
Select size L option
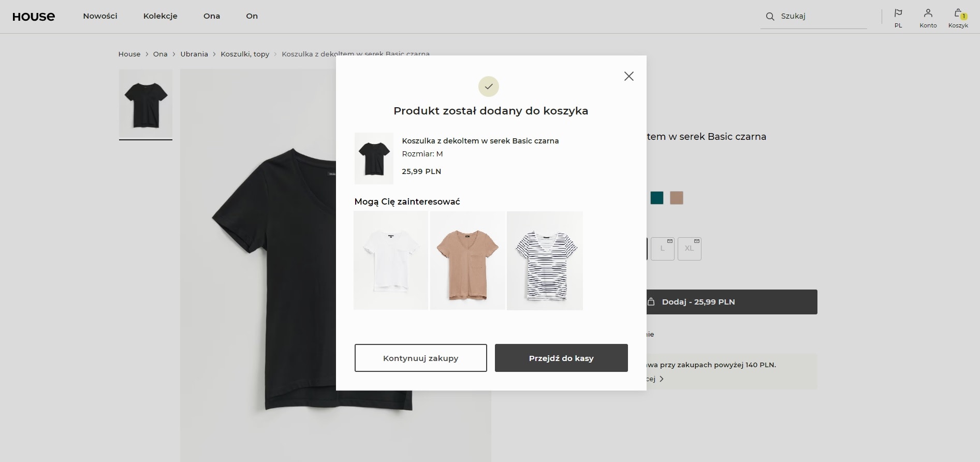point(662,249)
